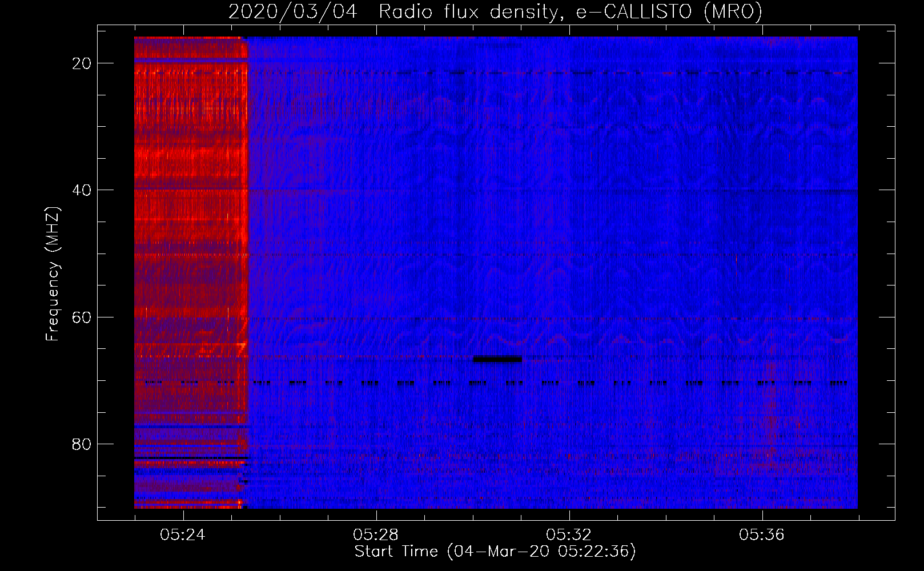Select the 60 MHz frequency tick label
Viewport: 924px width, 571px height.
[82, 317]
